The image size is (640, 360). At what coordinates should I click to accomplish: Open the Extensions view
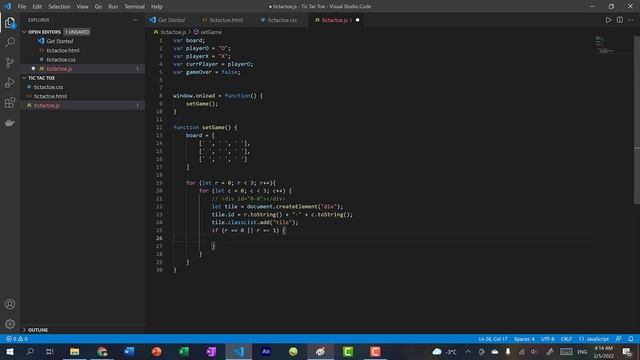pos(10,102)
